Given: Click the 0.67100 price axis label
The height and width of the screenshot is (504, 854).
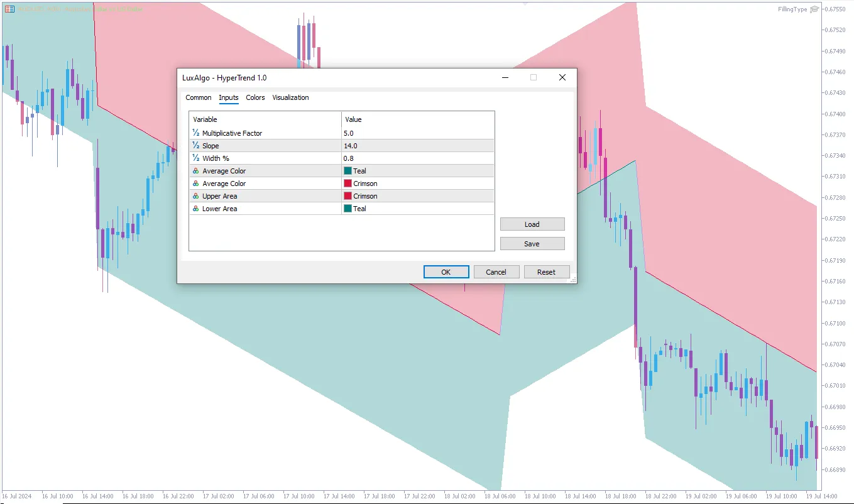Looking at the screenshot, I should (835, 323).
